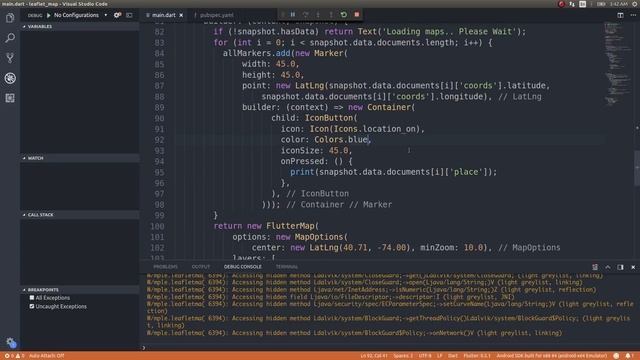Toggle the Uncaught Exceptions breakpoint checkbox
The image size is (640, 360).
32,306
